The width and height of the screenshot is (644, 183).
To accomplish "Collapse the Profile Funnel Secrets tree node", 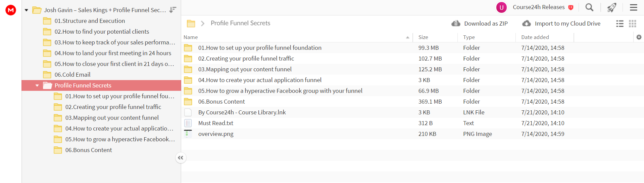I will pyautogui.click(x=37, y=85).
